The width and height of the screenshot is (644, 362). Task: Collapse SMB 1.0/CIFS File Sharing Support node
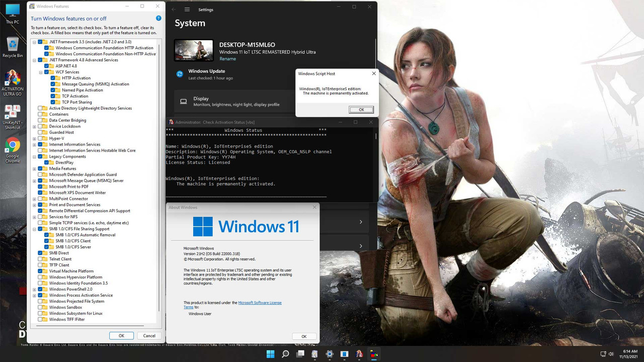tap(35, 229)
